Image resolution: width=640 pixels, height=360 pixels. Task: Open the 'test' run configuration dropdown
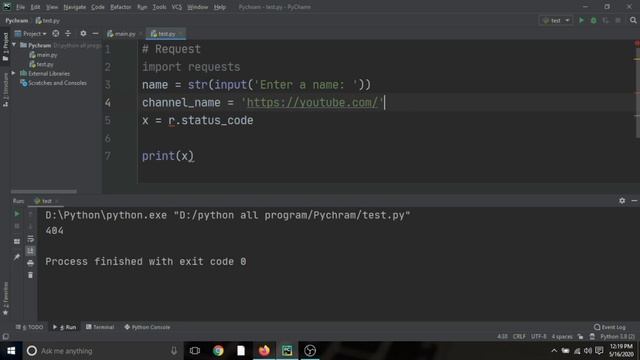pyautogui.click(x=556, y=20)
